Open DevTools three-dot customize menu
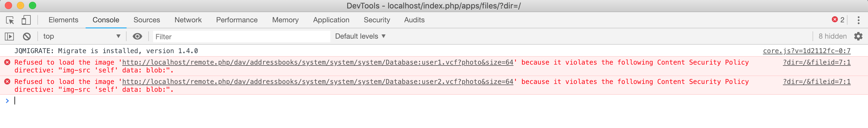868x128 pixels. (x=858, y=20)
